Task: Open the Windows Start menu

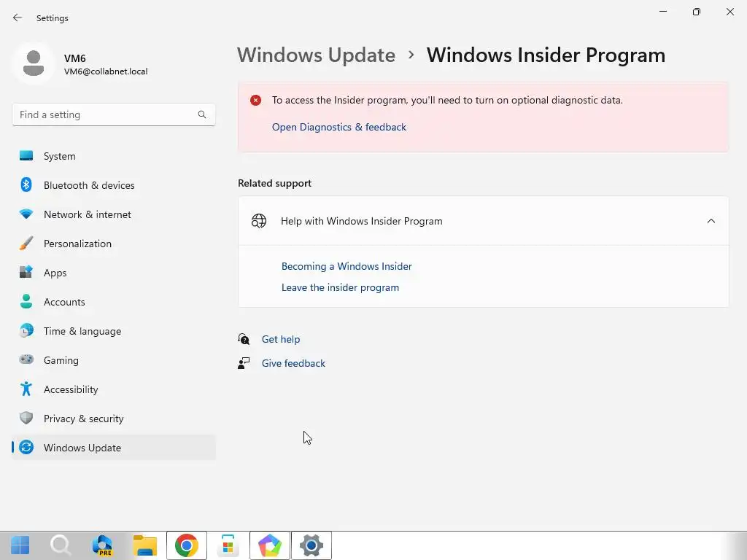Action: click(x=20, y=545)
